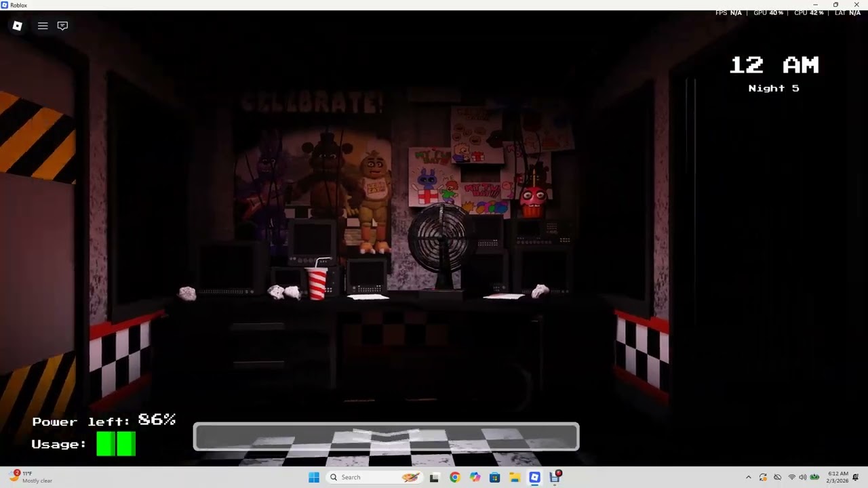Open the Roblox chat bubble icon
868x488 pixels.
[x=62, y=26]
